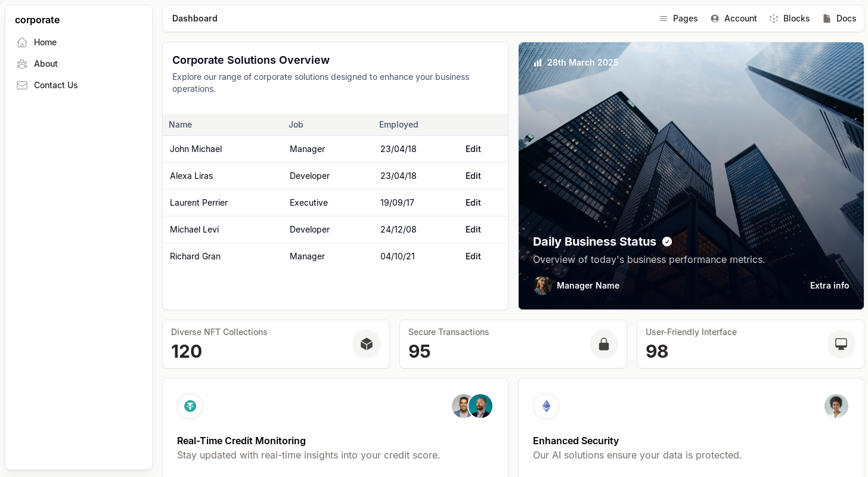Open the Account menu in top navigation
Viewport: 868px width, 477px height.
point(734,18)
